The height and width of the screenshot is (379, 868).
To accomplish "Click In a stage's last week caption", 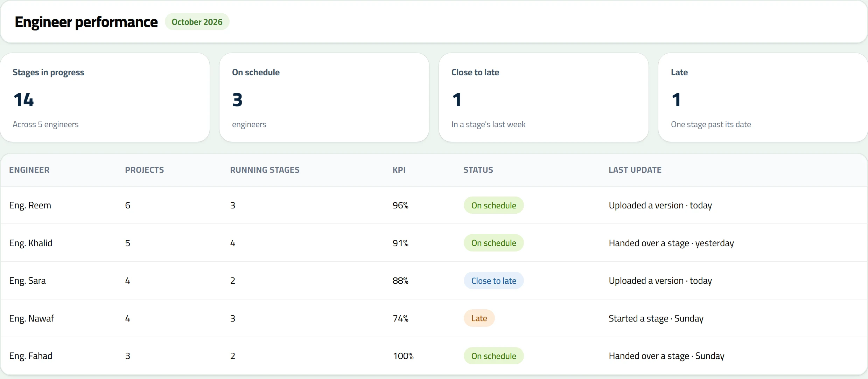I will coord(488,124).
